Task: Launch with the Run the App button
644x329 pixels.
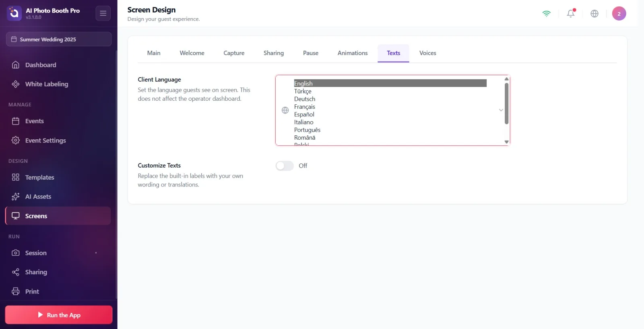Action: click(x=59, y=315)
